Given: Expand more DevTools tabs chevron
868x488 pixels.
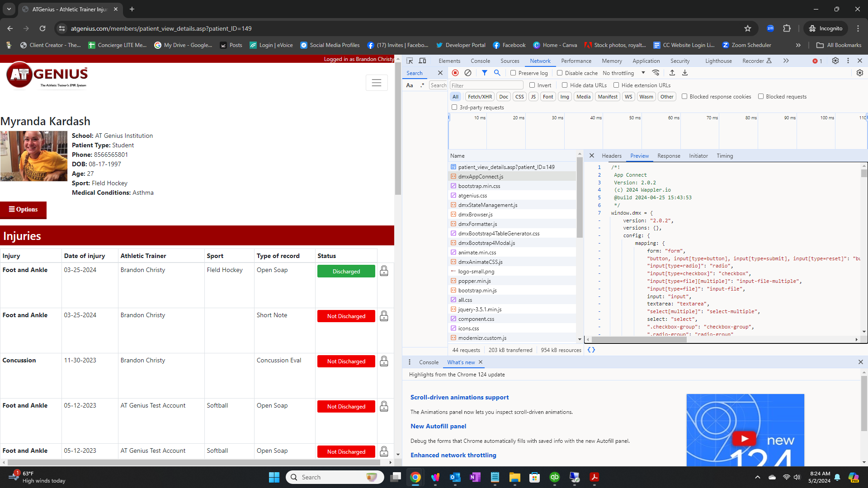Looking at the screenshot, I should [x=786, y=61].
